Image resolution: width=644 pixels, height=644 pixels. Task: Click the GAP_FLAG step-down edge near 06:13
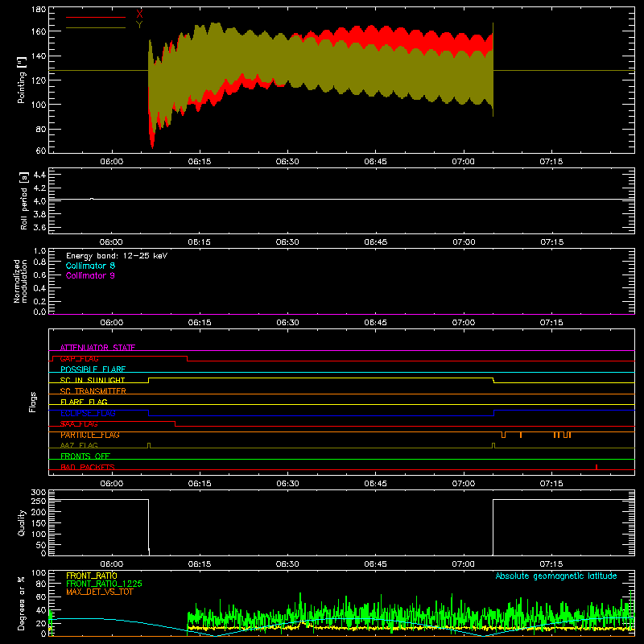pos(188,358)
